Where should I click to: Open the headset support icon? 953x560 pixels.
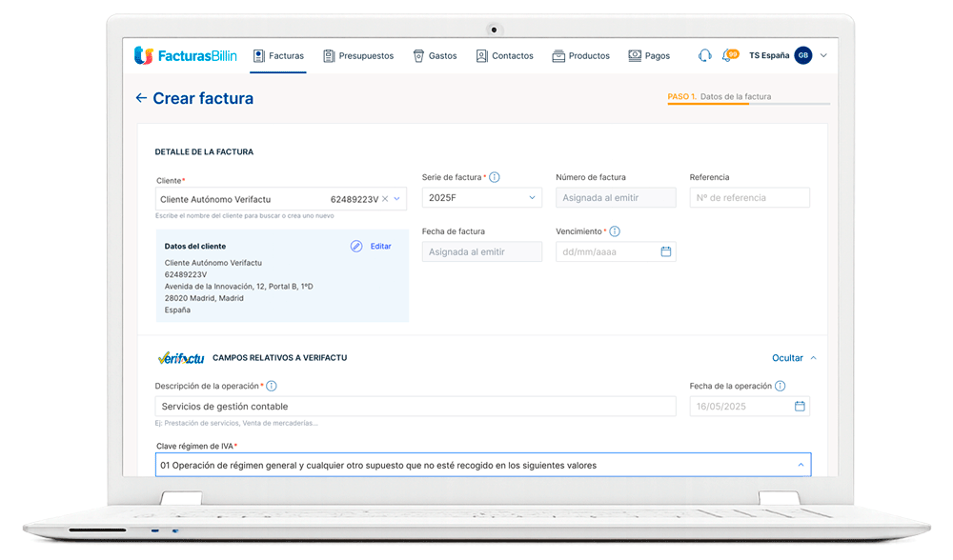[x=704, y=56]
